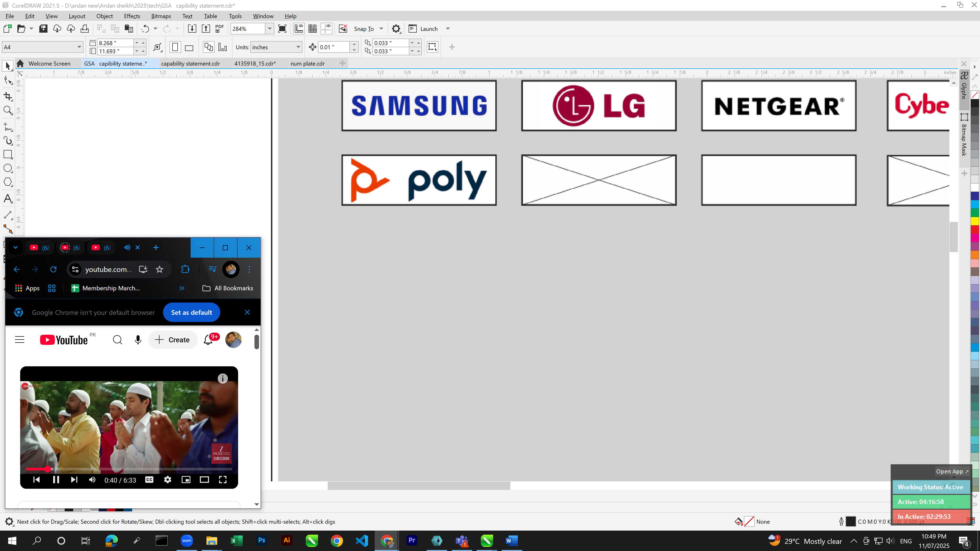Open the File menu
980x551 pixels.
pyautogui.click(x=10, y=16)
